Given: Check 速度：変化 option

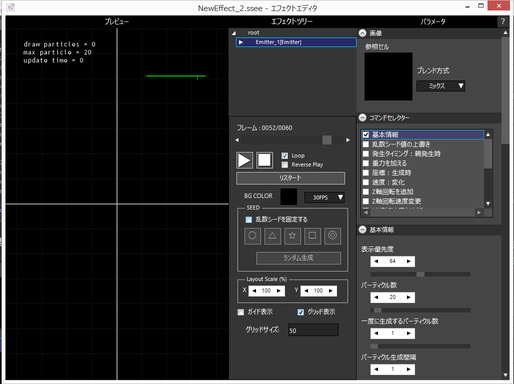Looking at the screenshot, I should tap(366, 182).
